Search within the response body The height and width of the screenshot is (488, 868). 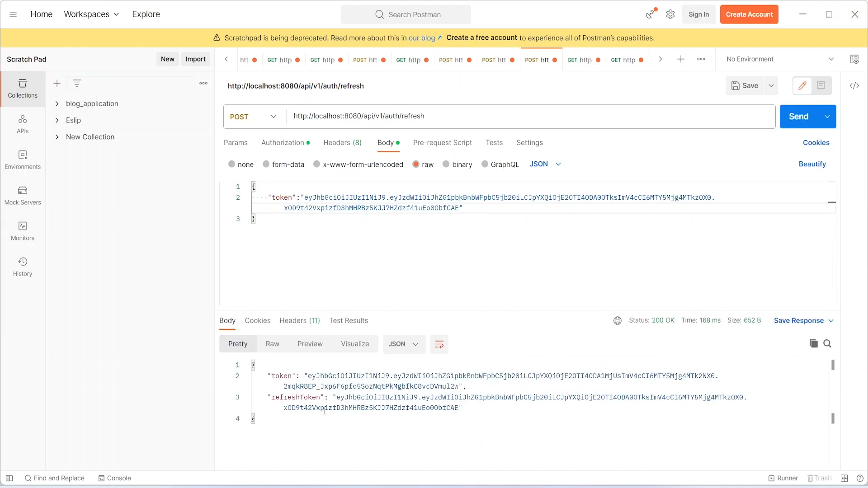[x=827, y=343]
